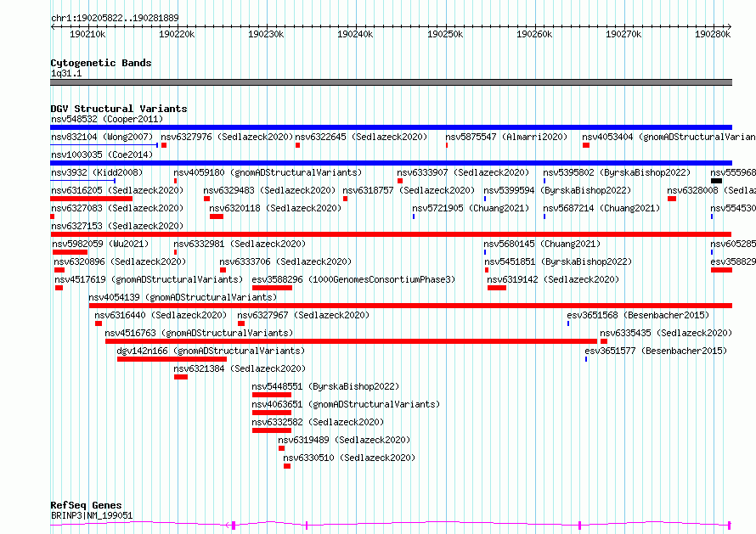Select the nsv6316205 red variant bar
Screen dimensions: 756x534
tap(92, 199)
